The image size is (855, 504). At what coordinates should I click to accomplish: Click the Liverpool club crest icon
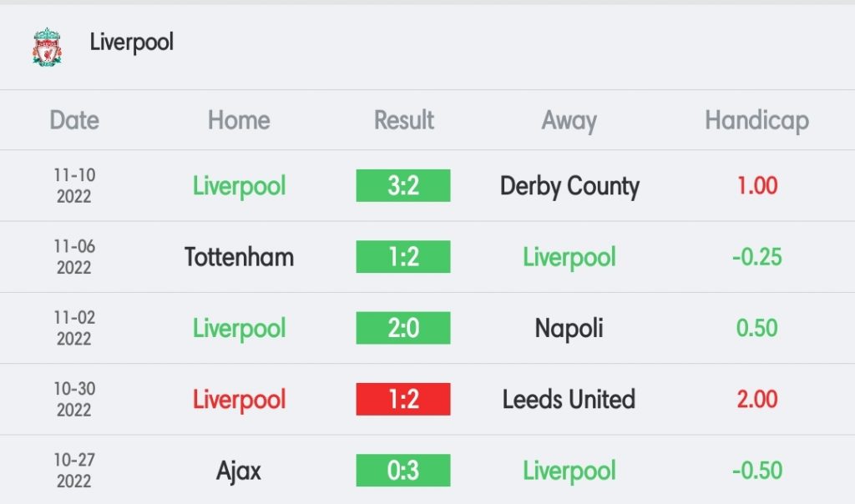[x=47, y=47]
